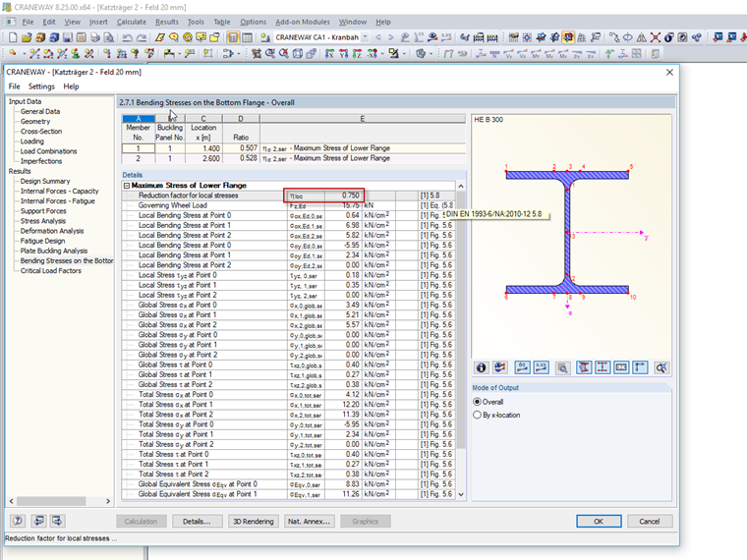Open the Calculate menu in main menu bar
The width and height of the screenshot is (747, 560).
click(132, 22)
